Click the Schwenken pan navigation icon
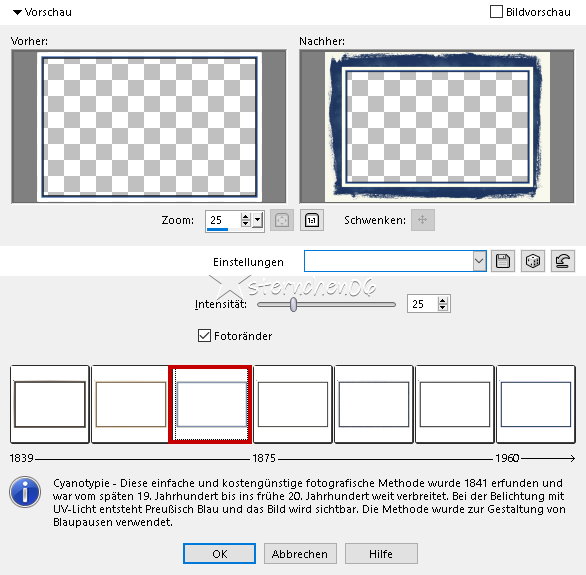 423,220
